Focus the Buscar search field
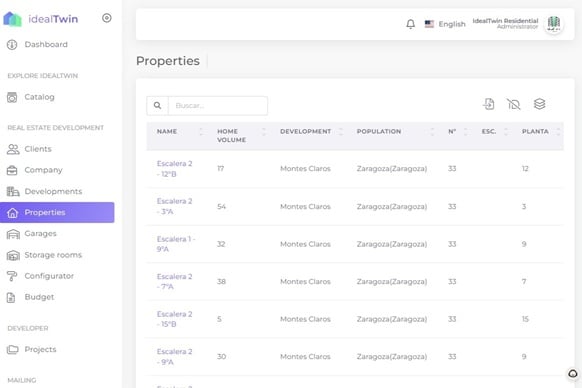 click(218, 105)
